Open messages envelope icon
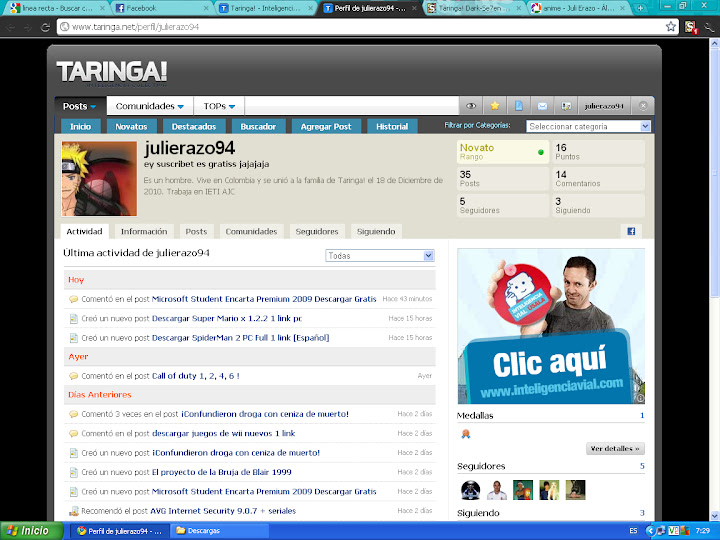The width and height of the screenshot is (720, 540). coord(542,106)
